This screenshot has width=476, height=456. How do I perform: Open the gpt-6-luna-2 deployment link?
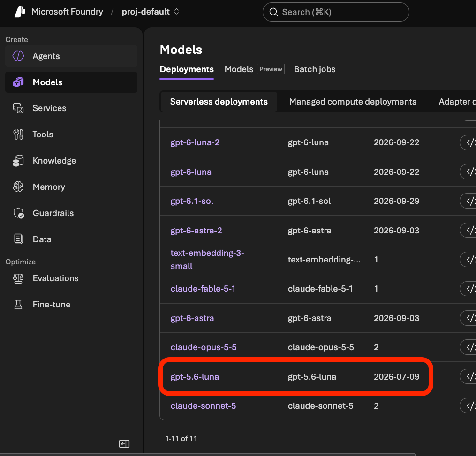pyautogui.click(x=195, y=142)
